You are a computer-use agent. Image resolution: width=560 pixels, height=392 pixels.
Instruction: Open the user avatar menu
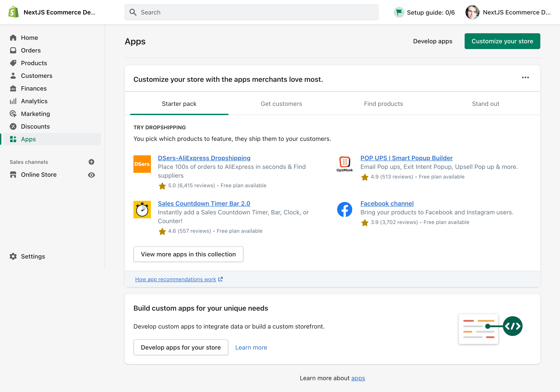pyautogui.click(x=472, y=12)
